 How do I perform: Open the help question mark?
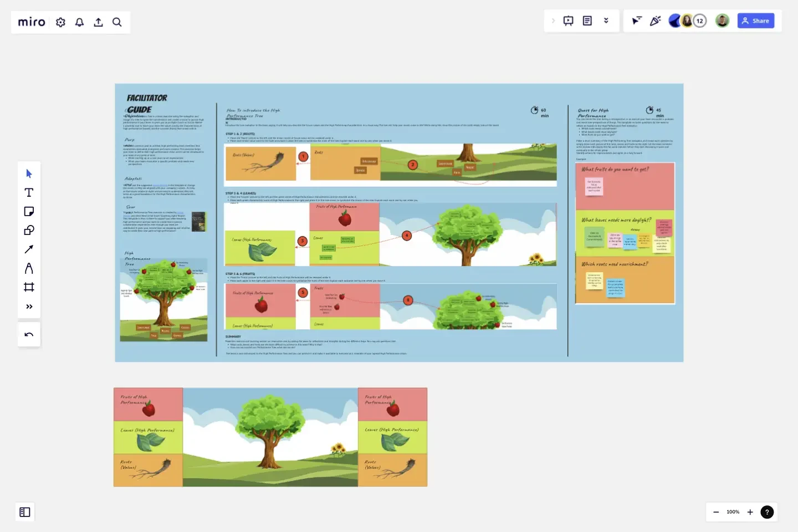click(x=767, y=512)
